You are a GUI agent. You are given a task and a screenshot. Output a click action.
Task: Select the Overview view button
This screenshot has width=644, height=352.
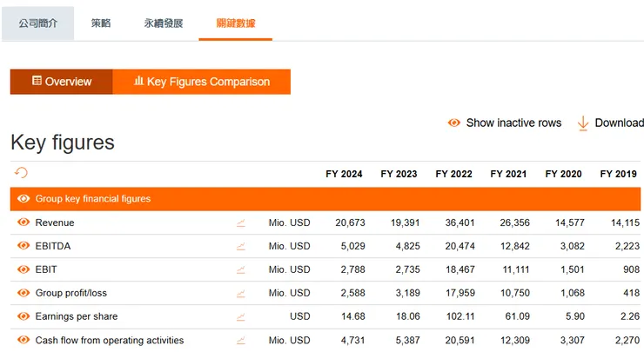(x=62, y=82)
